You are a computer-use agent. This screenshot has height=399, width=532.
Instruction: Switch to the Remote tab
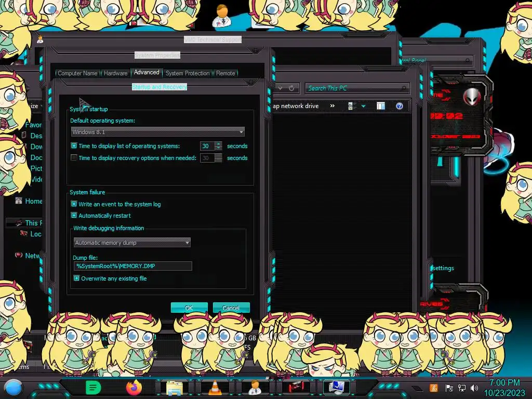(x=225, y=73)
